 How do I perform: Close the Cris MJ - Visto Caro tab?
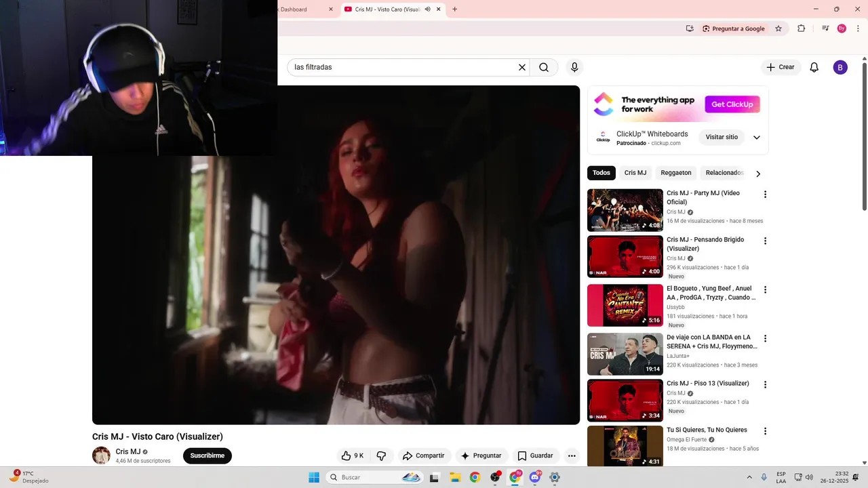[x=439, y=9]
